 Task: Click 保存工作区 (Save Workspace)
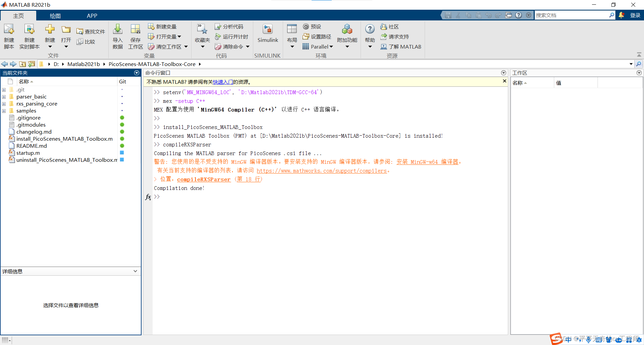(x=135, y=36)
